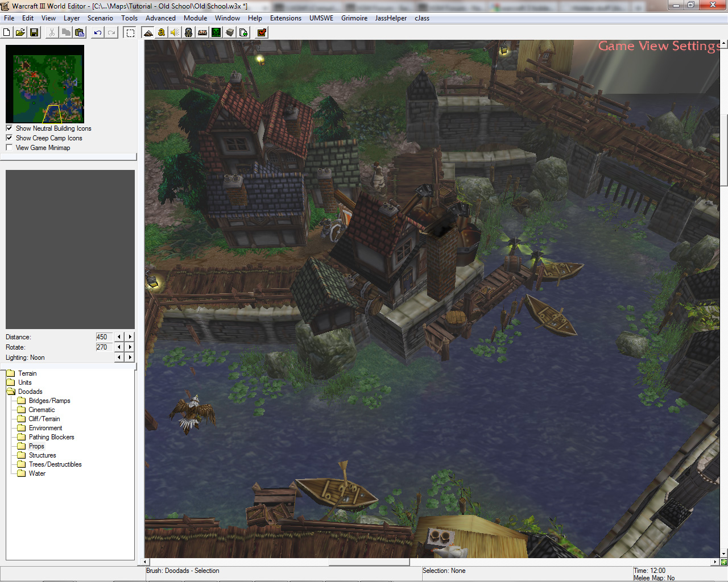Launch Test Map with the checkmark icon
This screenshot has width=728, height=582.
[x=262, y=32]
